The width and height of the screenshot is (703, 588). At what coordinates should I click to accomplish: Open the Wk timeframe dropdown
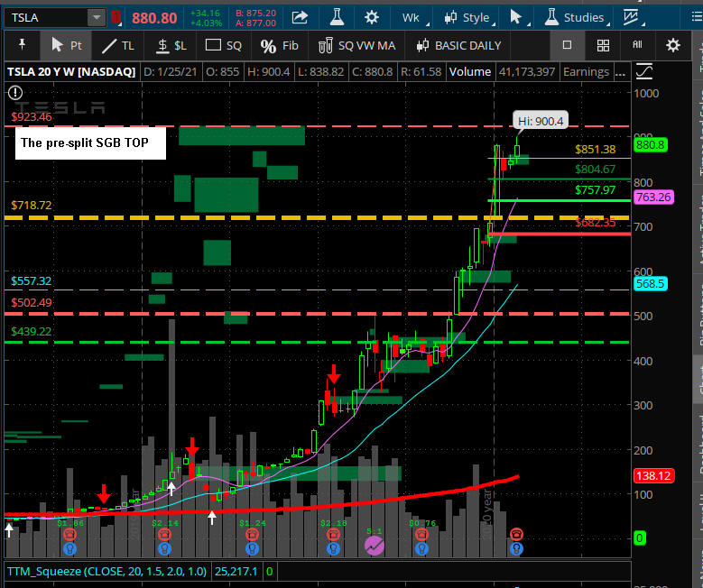(x=415, y=17)
